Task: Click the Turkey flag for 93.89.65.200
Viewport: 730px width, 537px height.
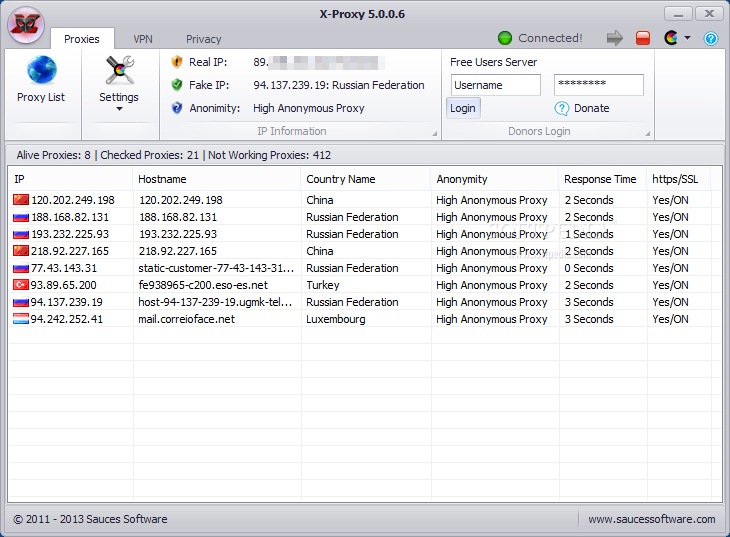Action: pos(21,285)
